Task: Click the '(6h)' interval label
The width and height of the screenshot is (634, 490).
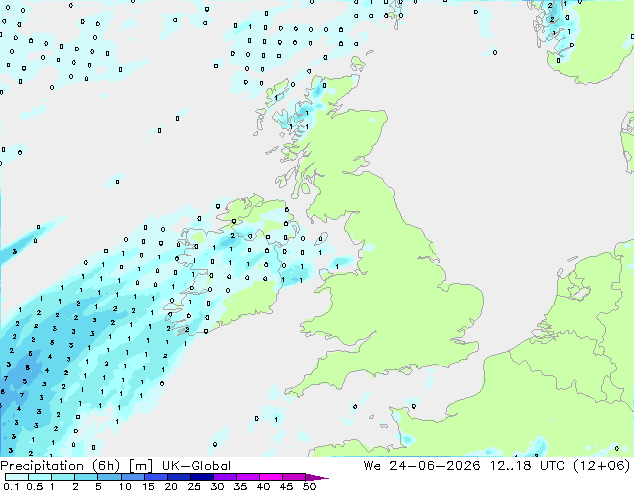Action: coord(106,466)
